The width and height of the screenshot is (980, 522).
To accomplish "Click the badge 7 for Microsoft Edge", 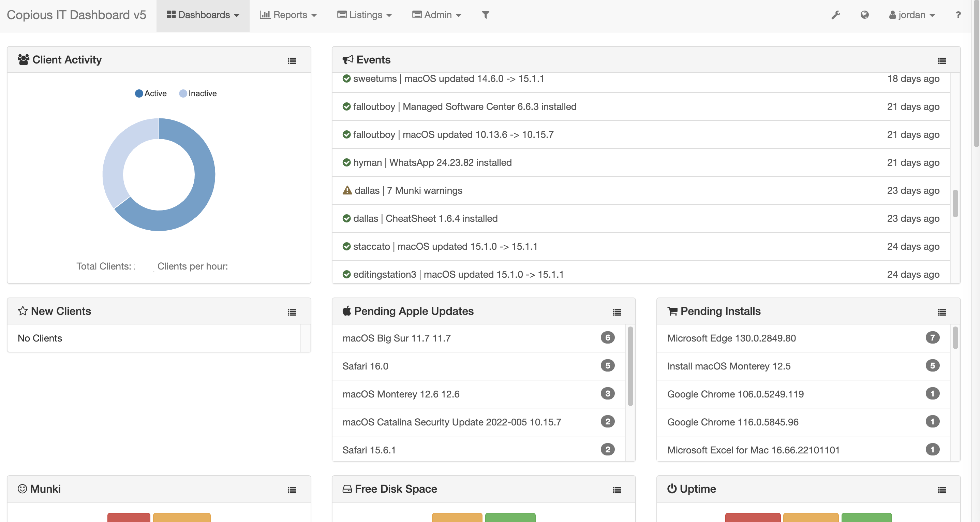I will (933, 338).
